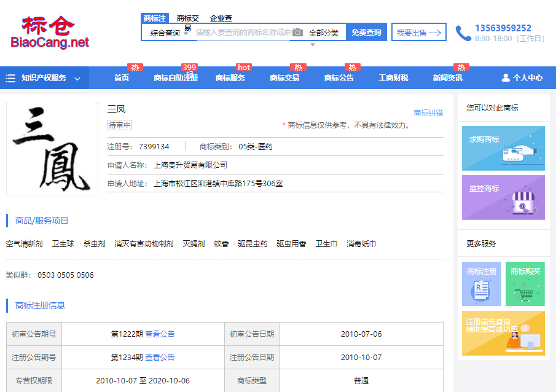
Task: Click the 三凤 trademark image
Action: (52, 149)
